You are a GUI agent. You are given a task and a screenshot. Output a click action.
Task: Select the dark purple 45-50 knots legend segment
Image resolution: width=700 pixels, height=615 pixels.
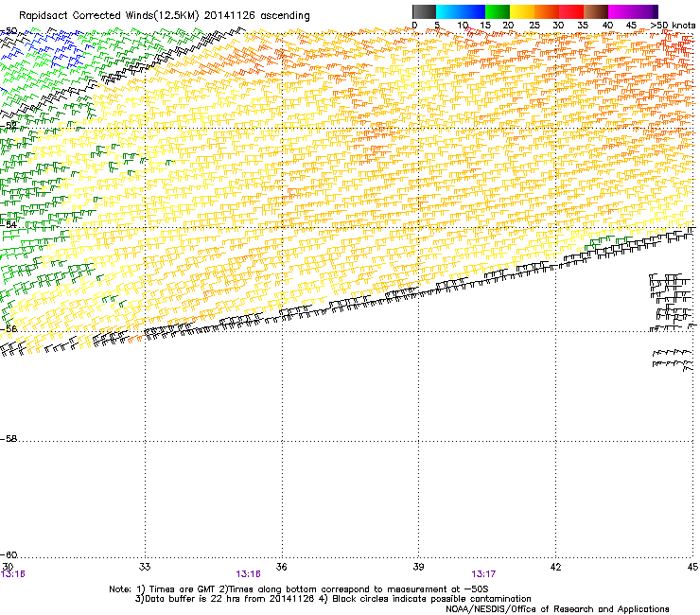coord(645,11)
